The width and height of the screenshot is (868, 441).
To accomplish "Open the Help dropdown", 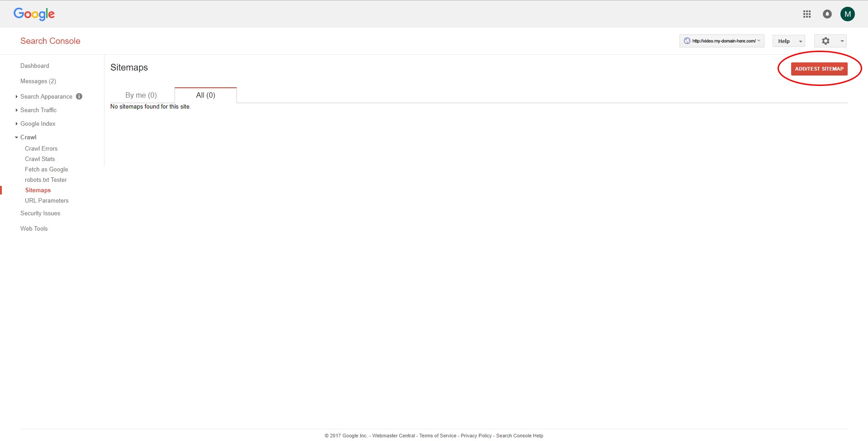I will pyautogui.click(x=788, y=41).
